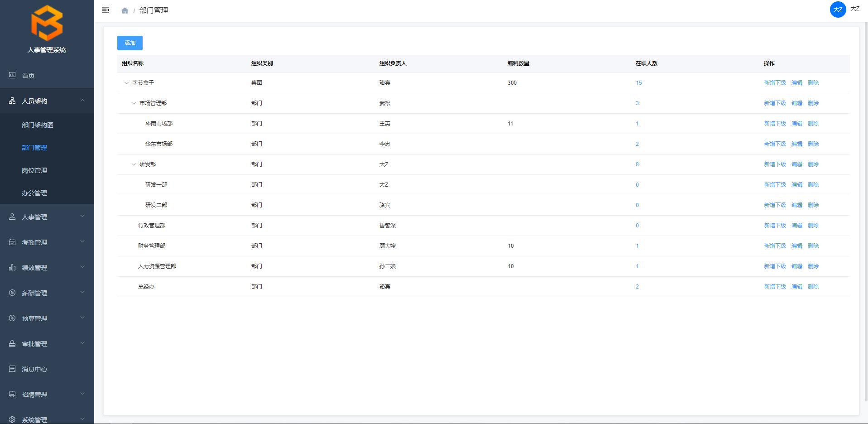Collapse the 人员架构 sidebar section
868x424 pixels.
82,101
